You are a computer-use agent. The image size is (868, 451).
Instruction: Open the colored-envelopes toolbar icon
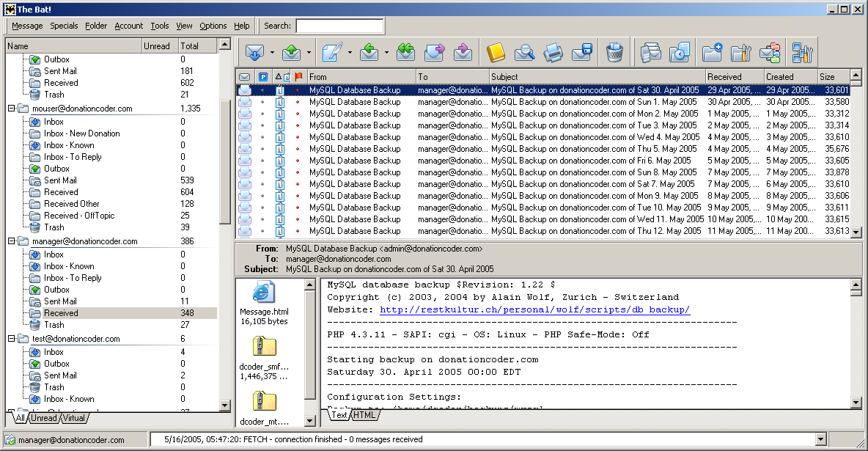click(x=770, y=53)
